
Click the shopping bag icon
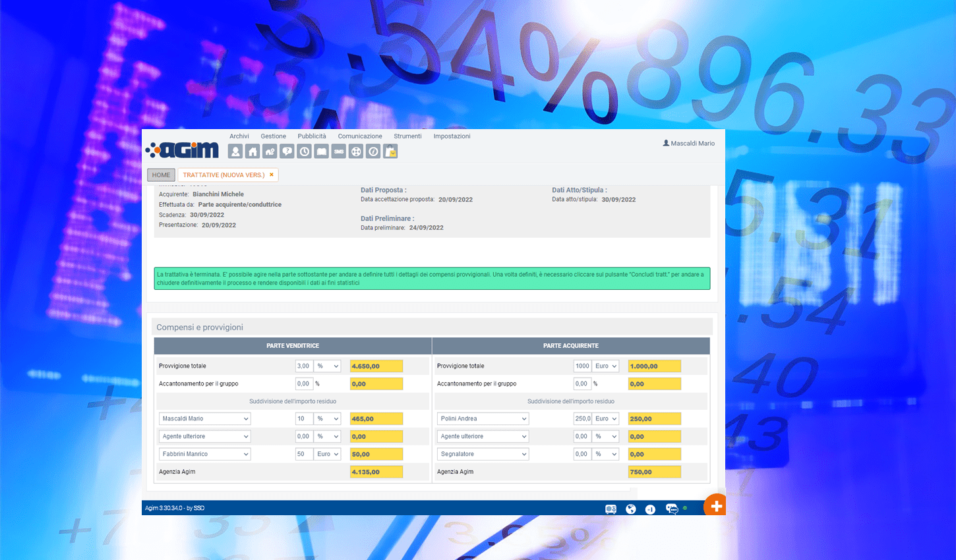390,152
